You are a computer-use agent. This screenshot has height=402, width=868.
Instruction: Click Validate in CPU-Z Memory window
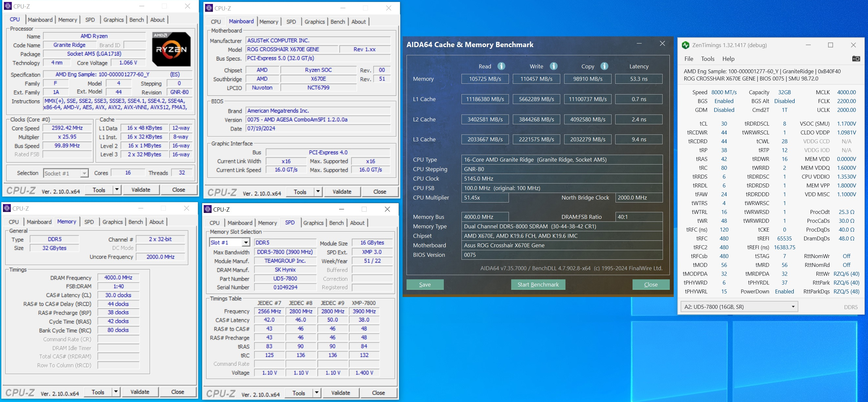pos(140,392)
